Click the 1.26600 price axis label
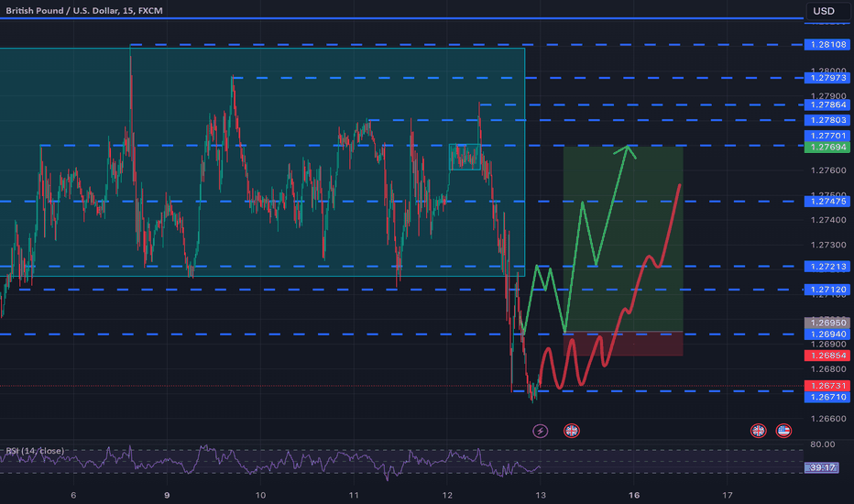Viewport: 854px width, 504px height. [x=828, y=419]
